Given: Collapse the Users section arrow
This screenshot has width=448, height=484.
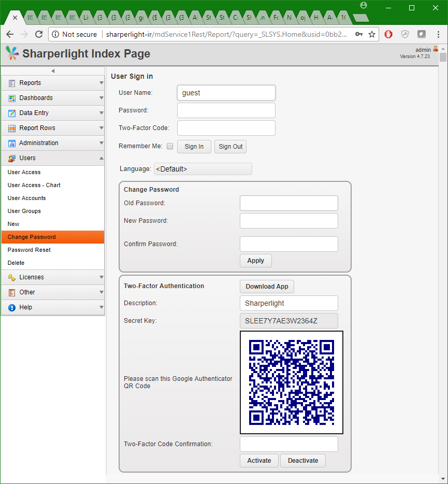Looking at the screenshot, I should tap(101, 158).
